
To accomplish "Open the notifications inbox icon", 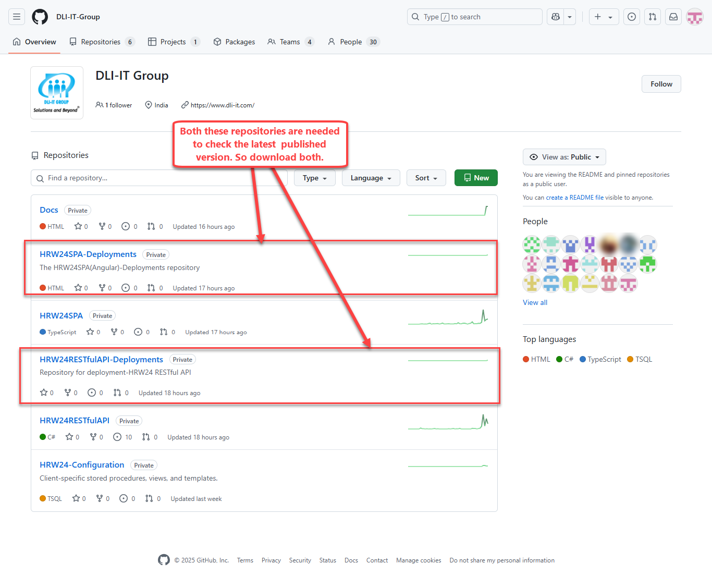I will (x=673, y=16).
